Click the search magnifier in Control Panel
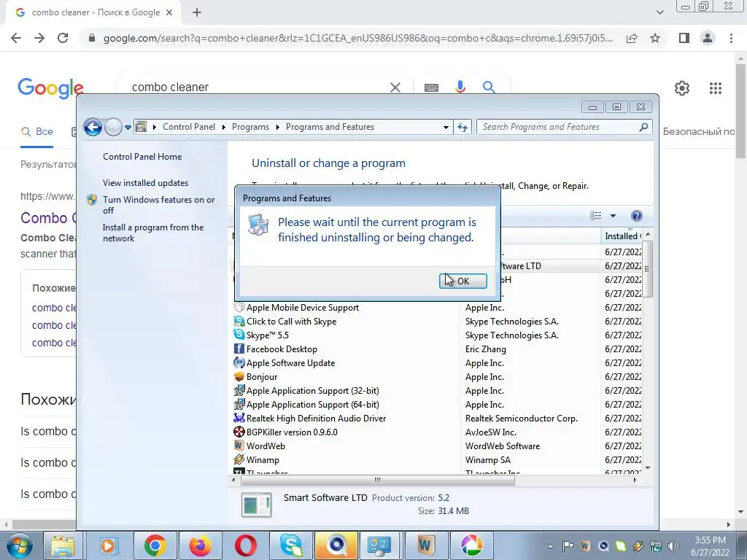This screenshot has height=560, width=747. click(x=643, y=127)
